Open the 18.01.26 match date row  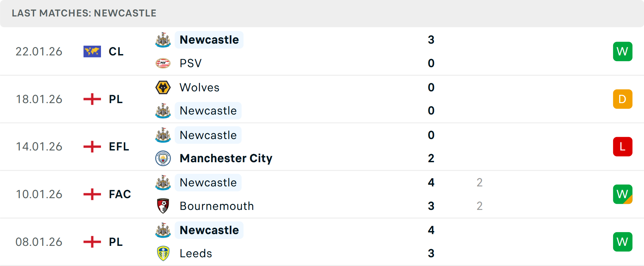(x=39, y=99)
